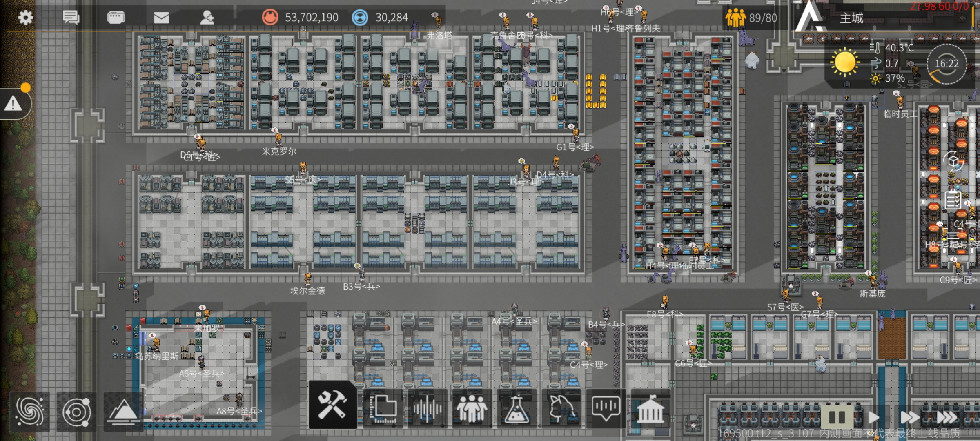Select colonist label 斯基庞

coord(873,294)
